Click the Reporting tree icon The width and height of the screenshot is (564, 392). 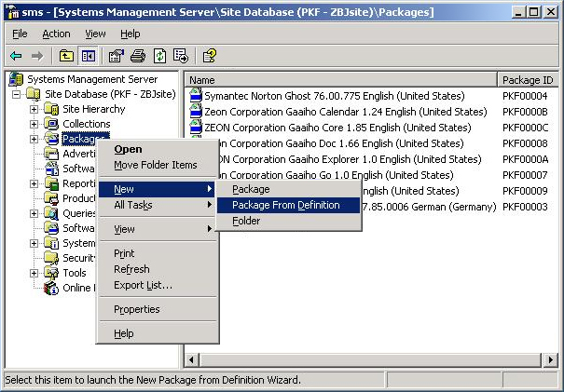click(51, 183)
